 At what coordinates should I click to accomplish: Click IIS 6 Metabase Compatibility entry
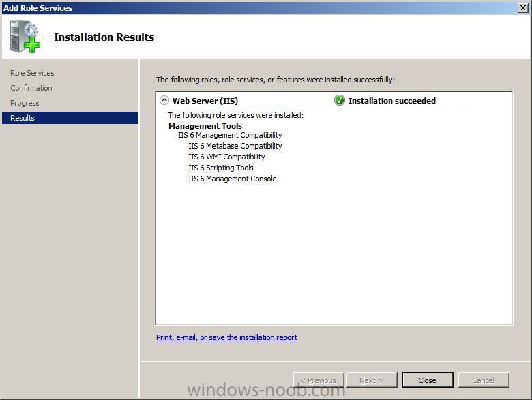[x=235, y=146]
